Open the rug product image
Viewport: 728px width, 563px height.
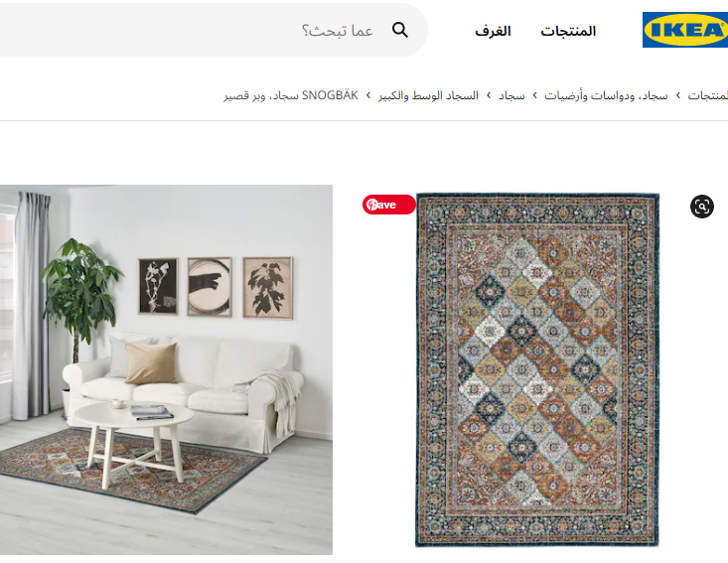tap(537, 370)
